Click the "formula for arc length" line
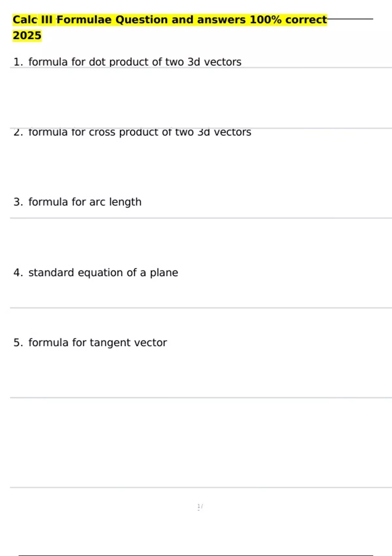Screen dimensions: 392x556 (85, 202)
